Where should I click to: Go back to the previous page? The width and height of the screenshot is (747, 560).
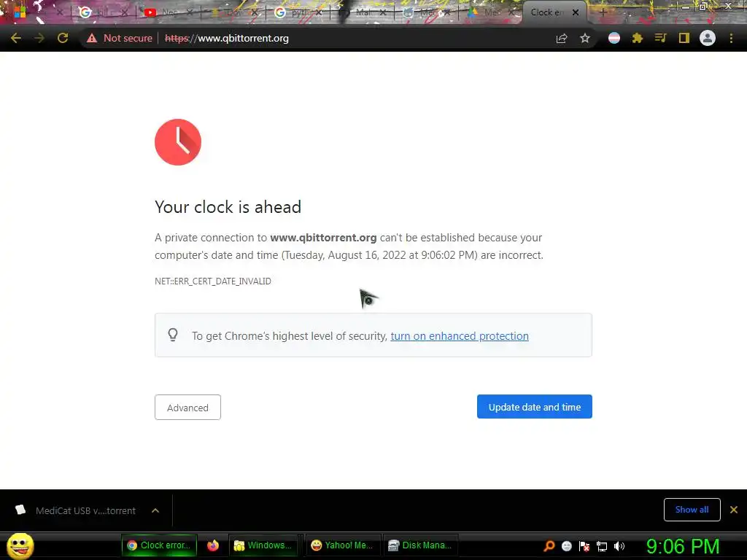16,38
